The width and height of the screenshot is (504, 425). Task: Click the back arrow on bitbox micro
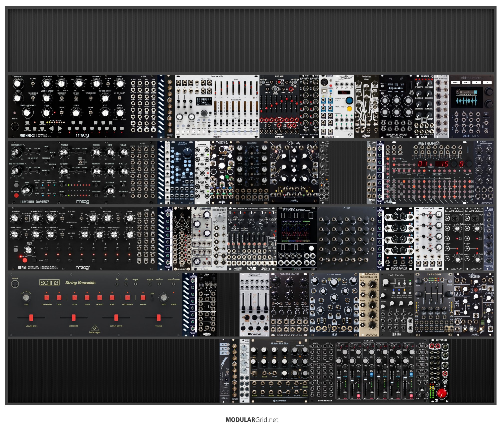point(477,83)
